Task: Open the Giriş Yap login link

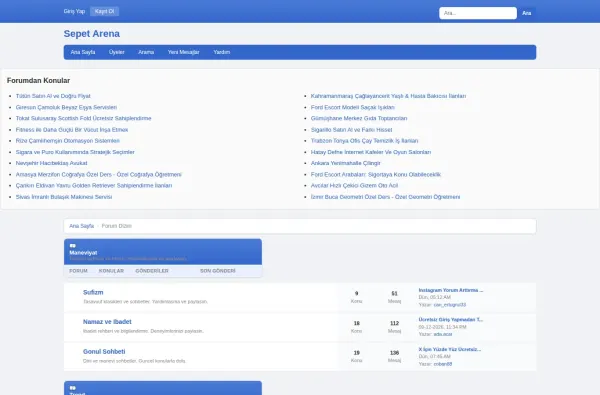Action: tap(74, 11)
